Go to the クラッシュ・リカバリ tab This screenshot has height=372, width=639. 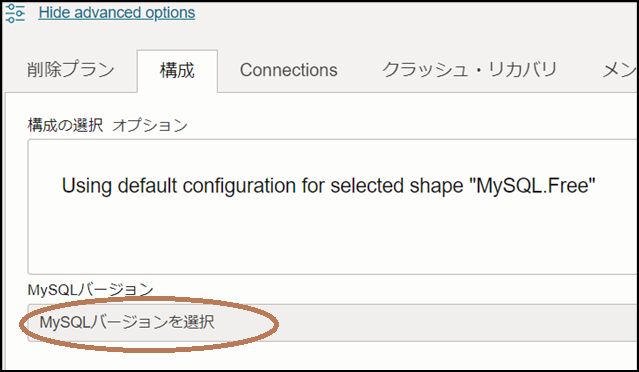click(469, 70)
